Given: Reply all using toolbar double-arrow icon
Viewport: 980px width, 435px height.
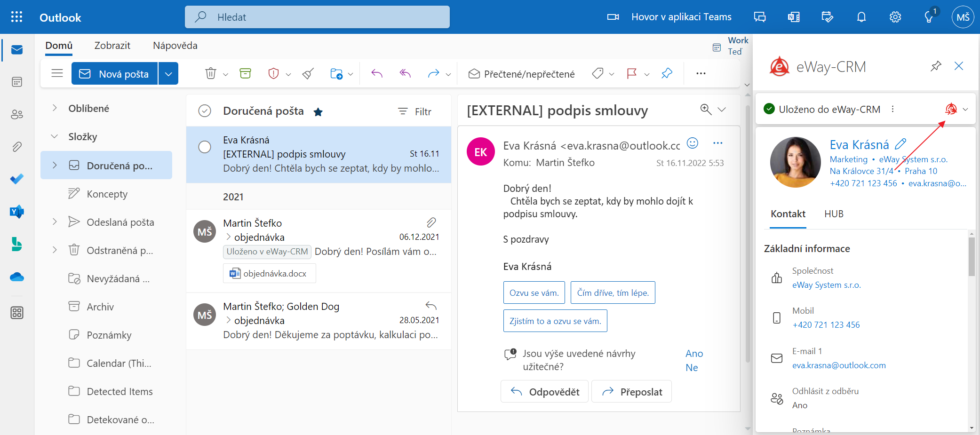Looking at the screenshot, I should pos(405,73).
